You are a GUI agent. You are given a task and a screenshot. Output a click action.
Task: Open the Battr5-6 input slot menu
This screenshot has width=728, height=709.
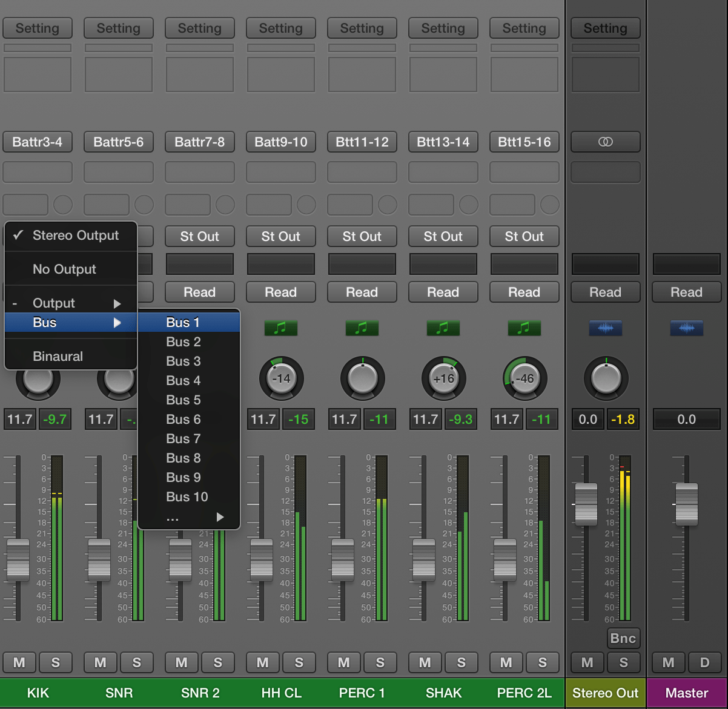(119, 142)
